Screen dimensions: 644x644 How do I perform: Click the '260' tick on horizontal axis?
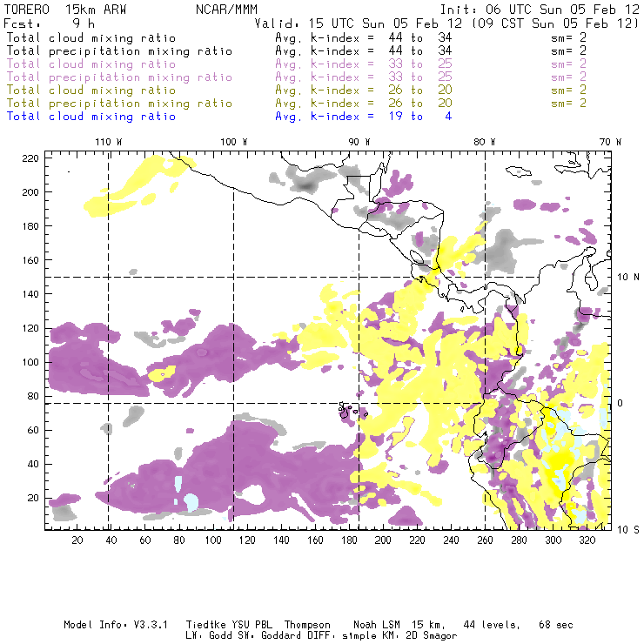(x=485, y=540)
